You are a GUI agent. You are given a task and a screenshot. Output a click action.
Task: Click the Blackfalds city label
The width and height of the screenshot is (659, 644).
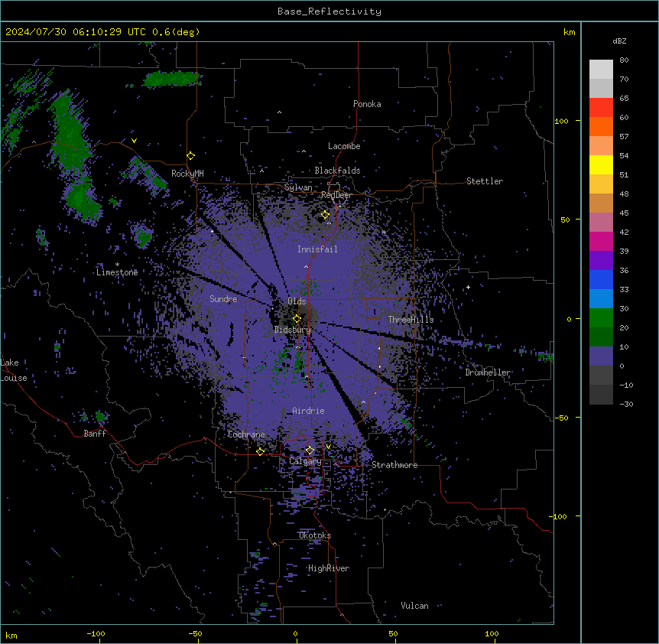click(337, 171)
